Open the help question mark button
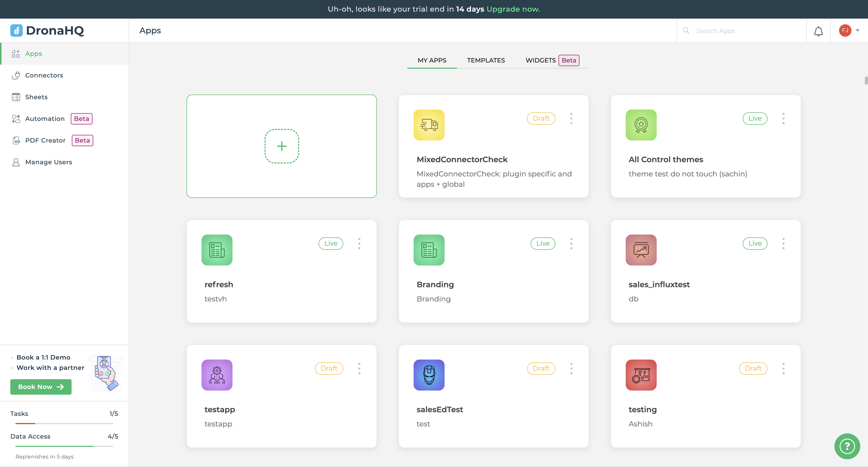The image size is (868, 467). tap(847, 446)
